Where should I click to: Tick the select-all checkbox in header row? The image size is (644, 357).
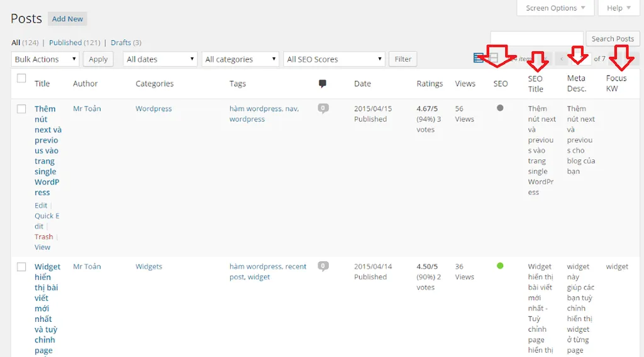tap(21, 79)
